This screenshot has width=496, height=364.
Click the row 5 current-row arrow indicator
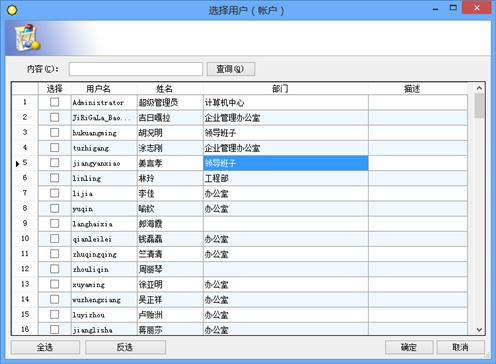click(x=17, y=164)
